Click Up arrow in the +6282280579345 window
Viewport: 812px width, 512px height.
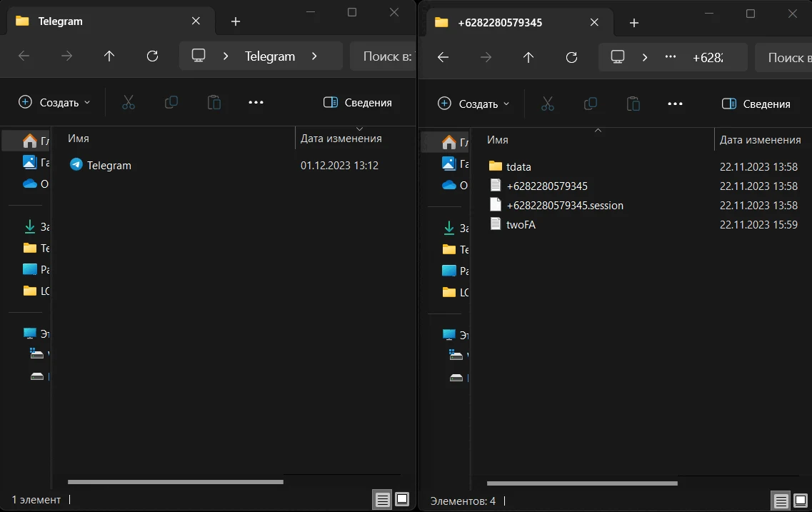[528, 57]
